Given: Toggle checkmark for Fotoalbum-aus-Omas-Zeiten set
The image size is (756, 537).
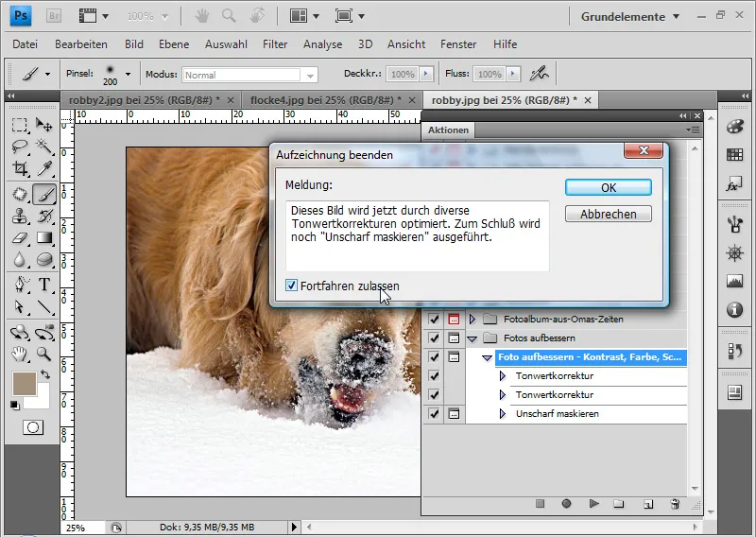Looking at the screenshot, I should click(434, 319).
